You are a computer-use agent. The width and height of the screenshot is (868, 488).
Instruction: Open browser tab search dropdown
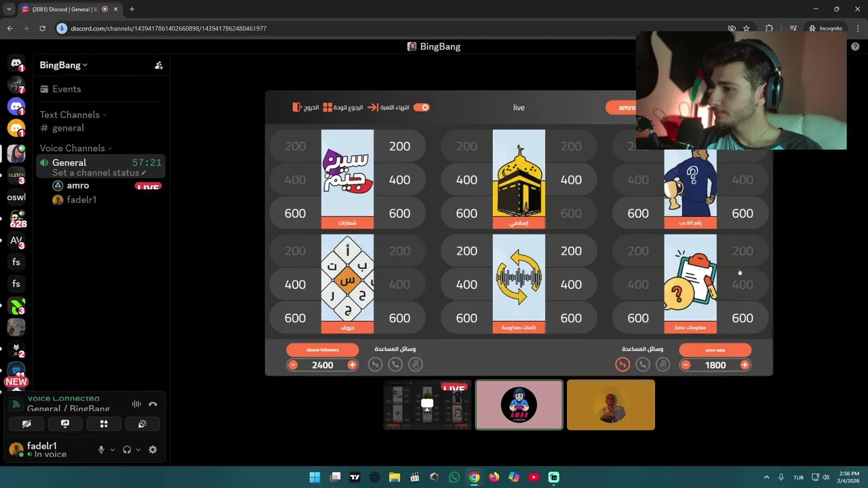point(9,9)
